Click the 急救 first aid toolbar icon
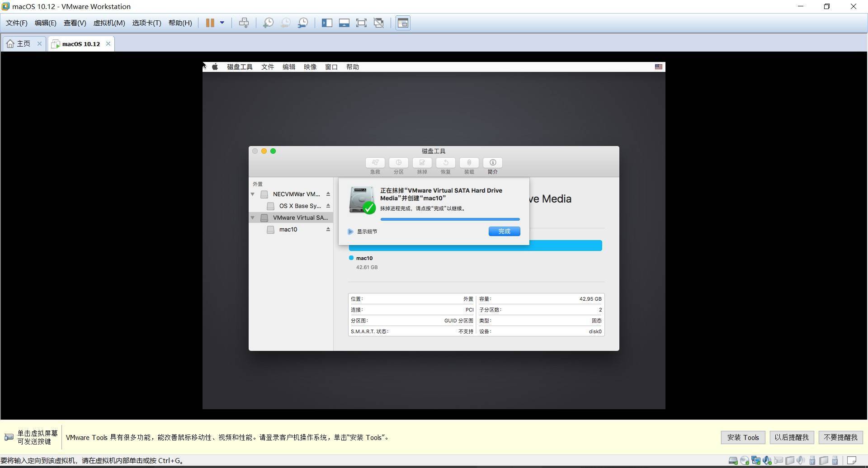Image resolution: width=868 pixels, height=468 pixels. point(375,162)
